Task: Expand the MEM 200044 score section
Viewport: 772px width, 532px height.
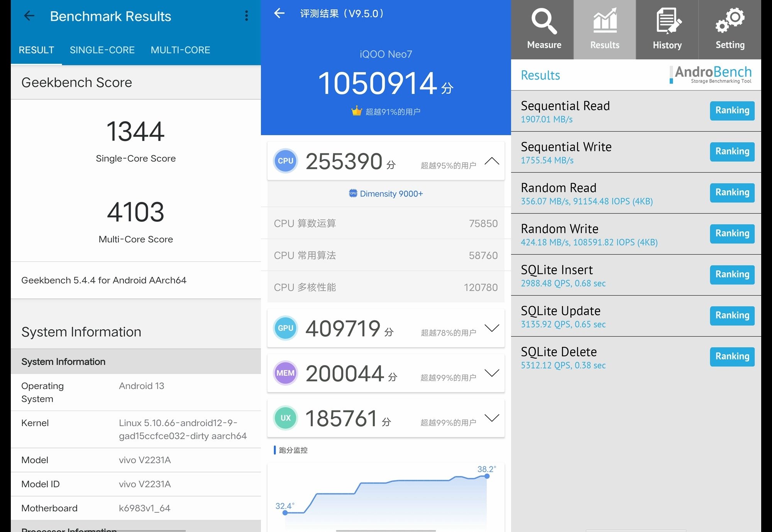Action: (x=491, y=373)
